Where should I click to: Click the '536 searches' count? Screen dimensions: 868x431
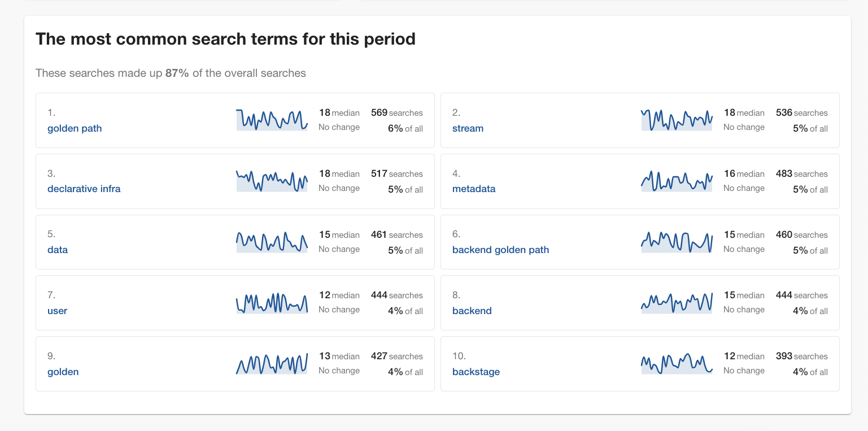[x=801, y=113]
